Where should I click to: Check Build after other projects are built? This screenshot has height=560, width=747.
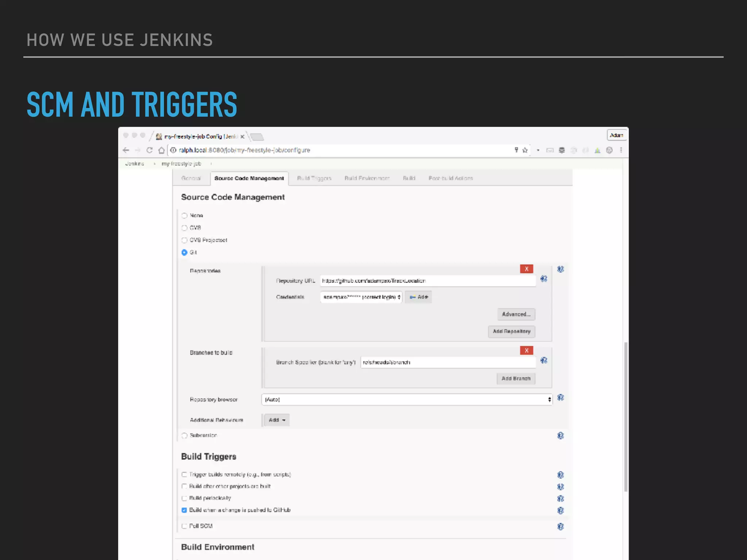coord(184,486)
